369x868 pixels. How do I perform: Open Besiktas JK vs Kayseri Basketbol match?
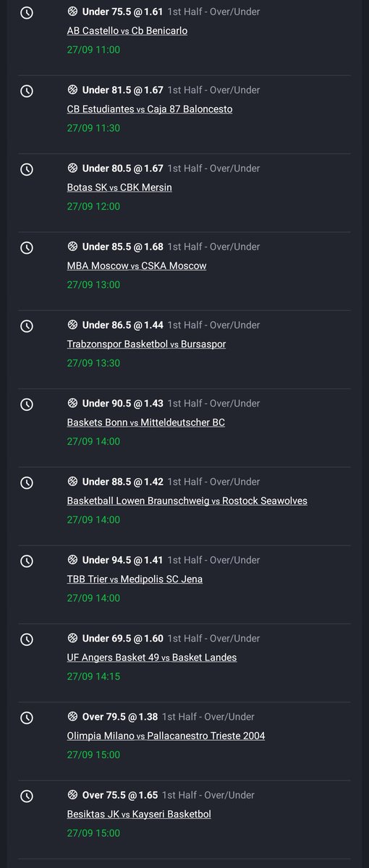pos(139,814)
